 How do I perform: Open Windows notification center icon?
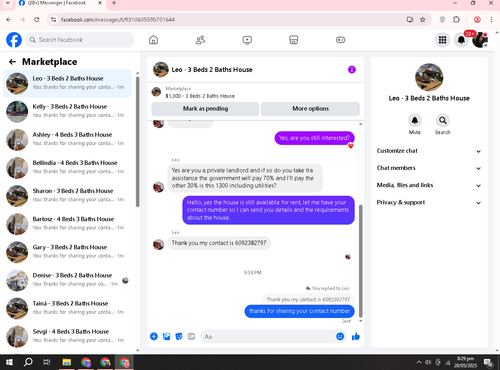point(489,362)
